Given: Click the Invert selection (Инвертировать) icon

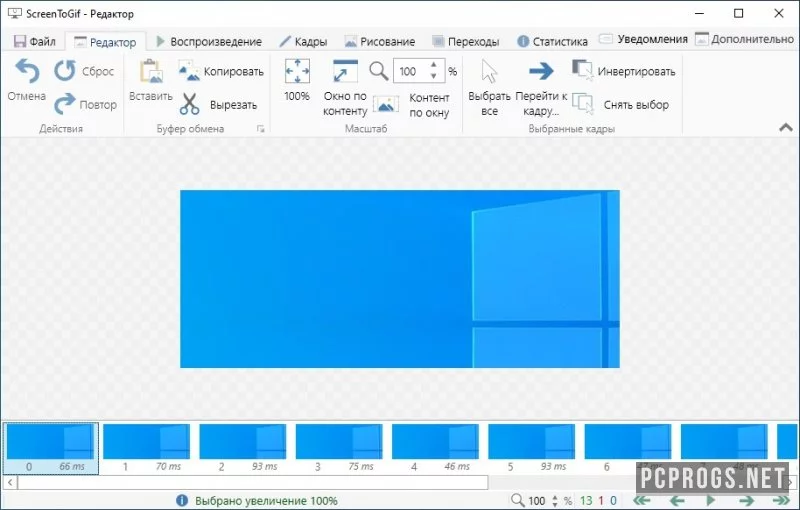Looking at the screenshot, I should 583,70.
